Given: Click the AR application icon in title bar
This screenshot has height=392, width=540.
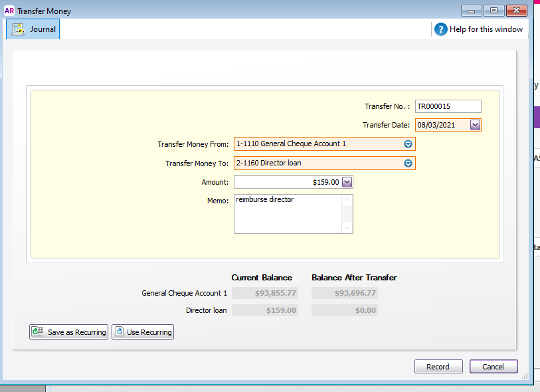Looking at the screenshot, I should 9,11.
